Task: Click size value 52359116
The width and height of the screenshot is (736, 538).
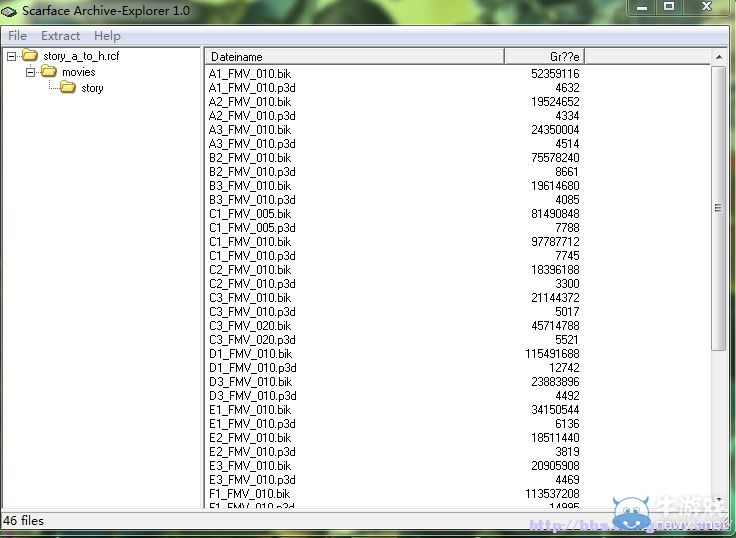Action: coord(555,74)
